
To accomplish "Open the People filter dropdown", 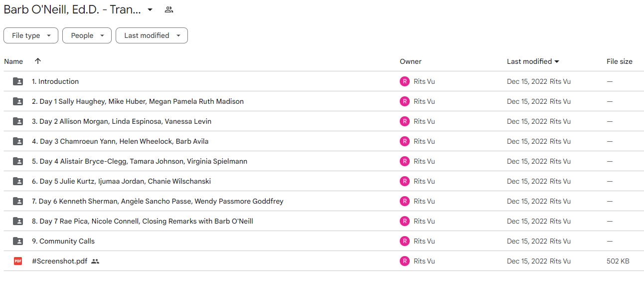I will (x=87, y=35).
